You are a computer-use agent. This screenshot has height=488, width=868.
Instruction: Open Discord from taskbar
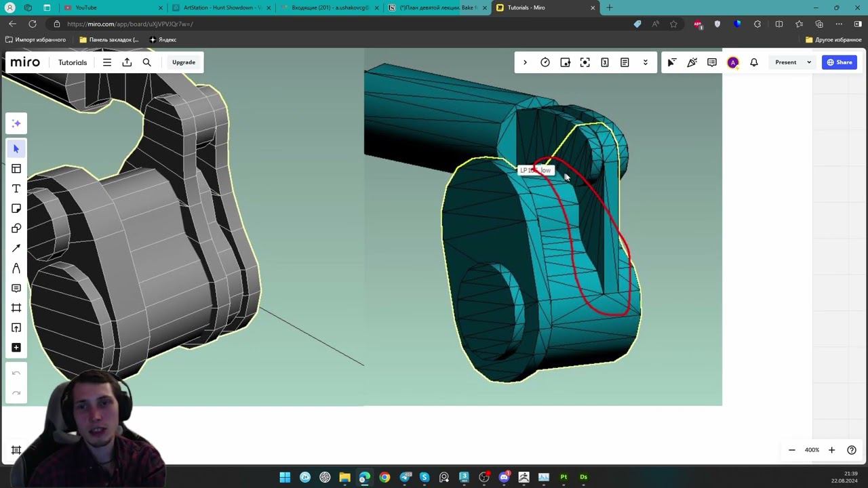(504, 477)
